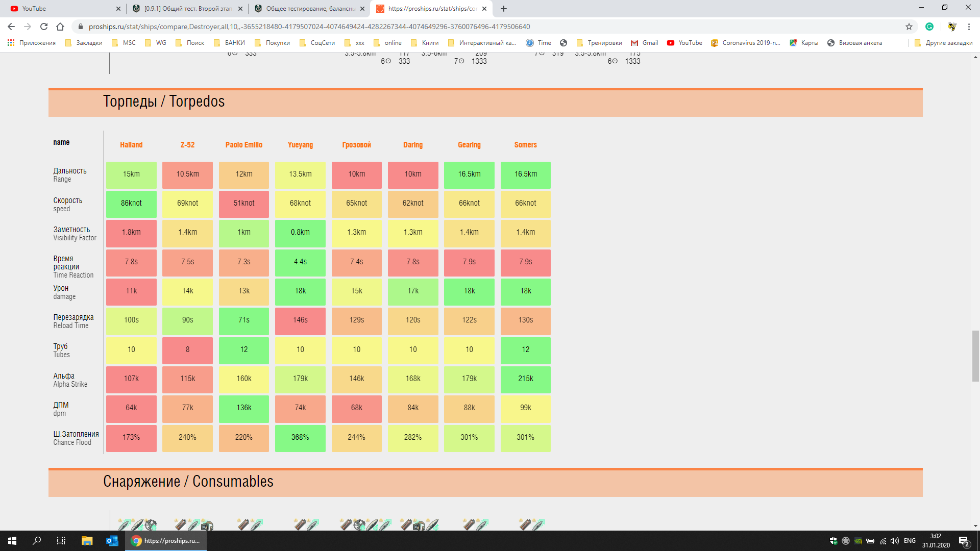Switch to the [0.9.1] Общий тест tab

(186, 9)
